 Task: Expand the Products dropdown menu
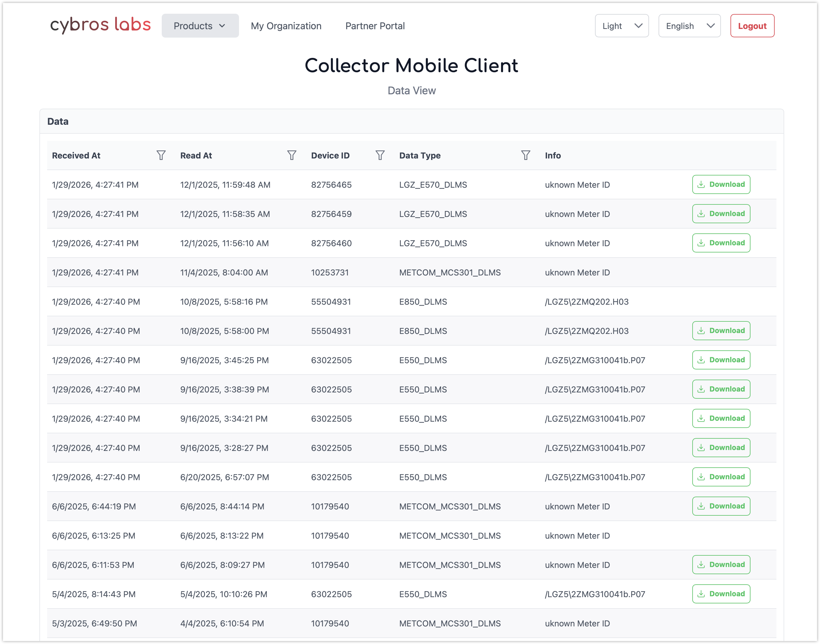(200, 26)
